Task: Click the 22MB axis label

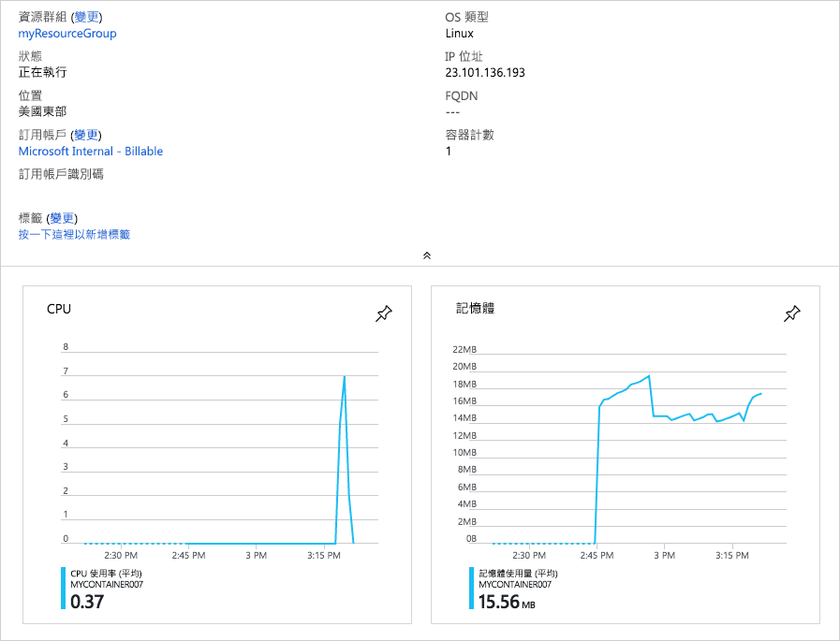Action: pyautogui.click(x=464, y=349)
